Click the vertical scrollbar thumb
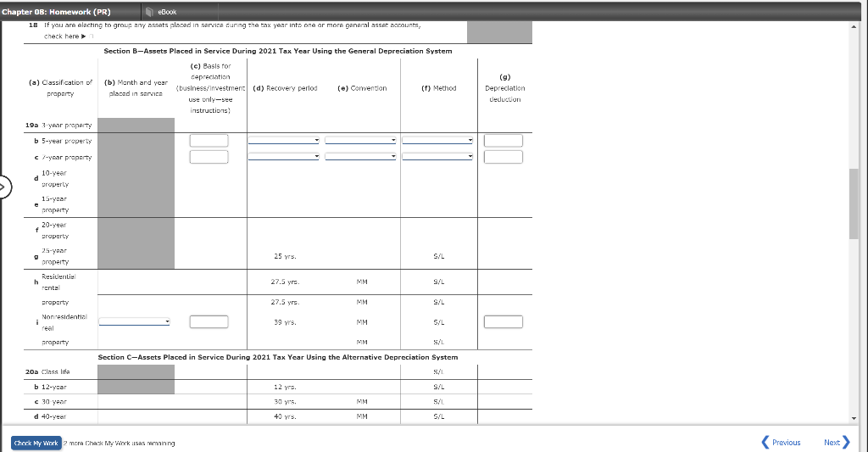Viewport: 868px width, 452px height. (854, 204)
